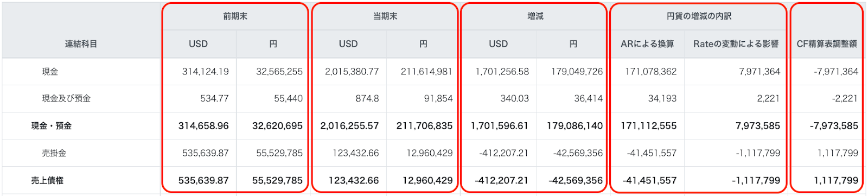Select the 現金 row label
The width and height of the screenshot is (868, 196).
tap(50, 71)
